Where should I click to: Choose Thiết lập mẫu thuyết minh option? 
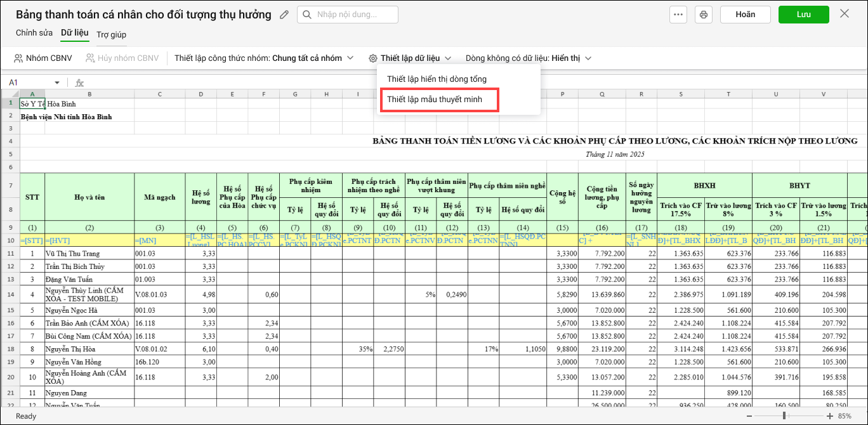[435, 100]
